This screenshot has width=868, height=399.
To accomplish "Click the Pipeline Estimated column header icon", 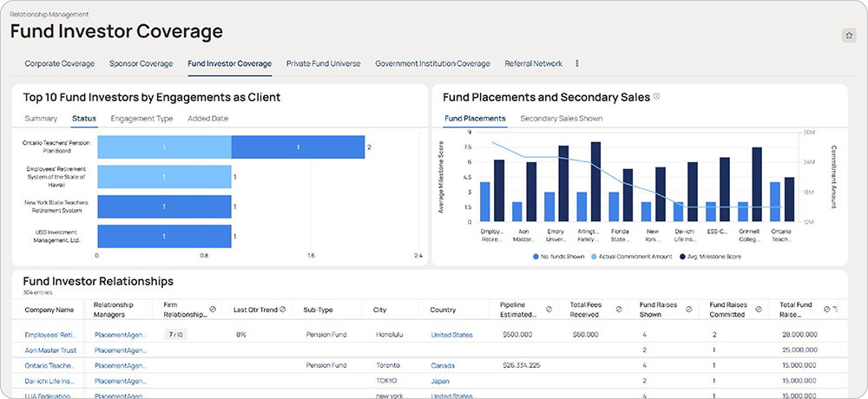I will click(549, 310).
